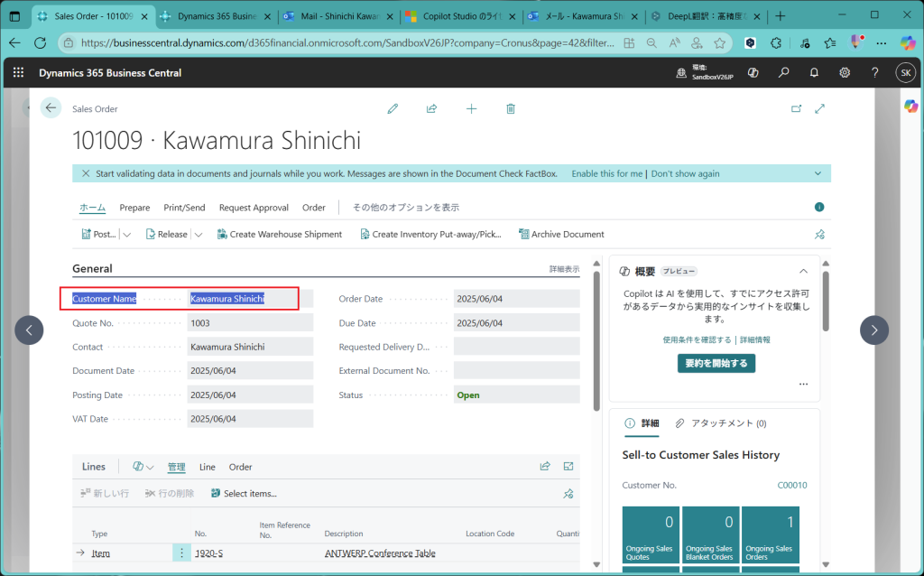
Task: Open the SK user account avatar
Action: pos(906,72)
